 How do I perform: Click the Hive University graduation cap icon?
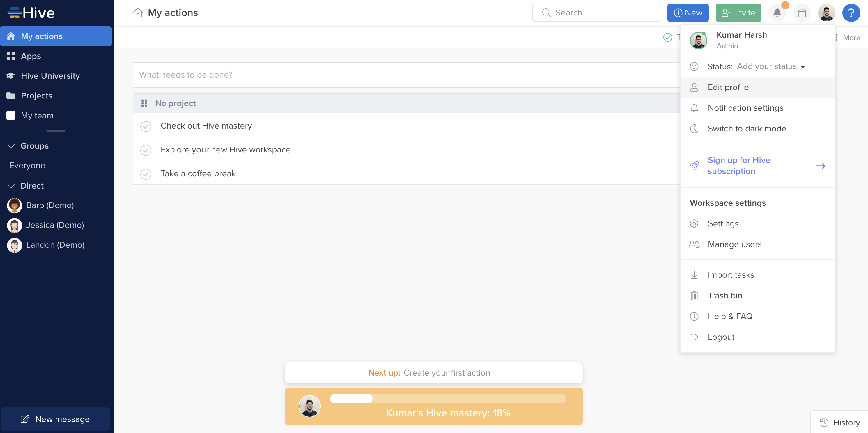click(x=11, y=75)
